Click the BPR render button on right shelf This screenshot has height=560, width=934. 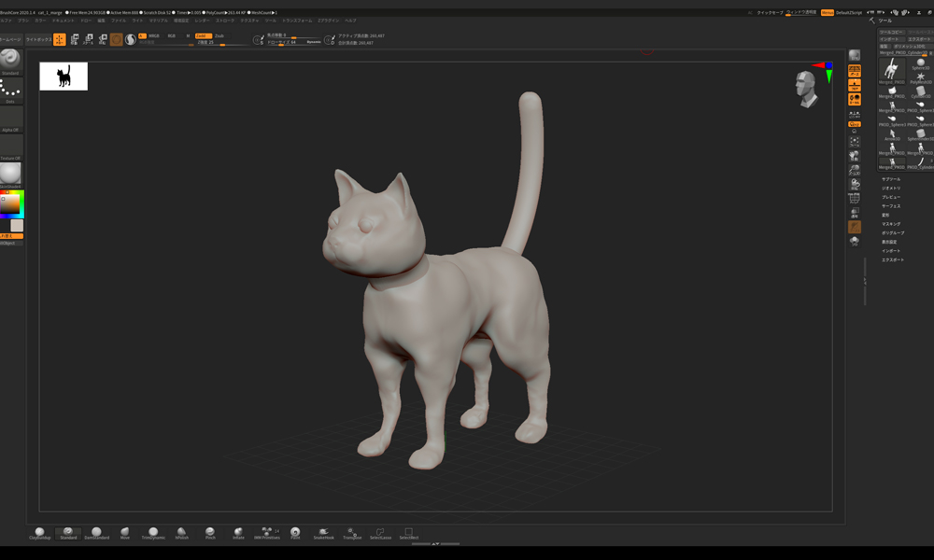click(855, 55)
